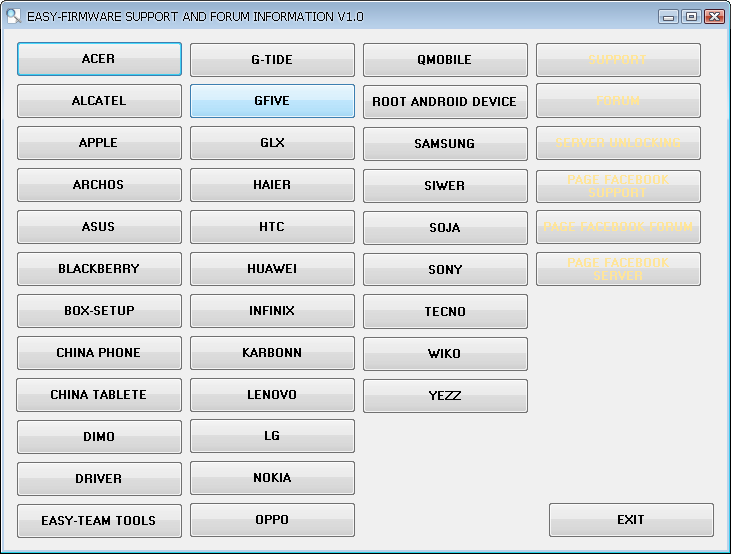Viewport: 731px width, 554px height.
Task: Open the ALCATEL firmware section
Action: click(99, 101)
